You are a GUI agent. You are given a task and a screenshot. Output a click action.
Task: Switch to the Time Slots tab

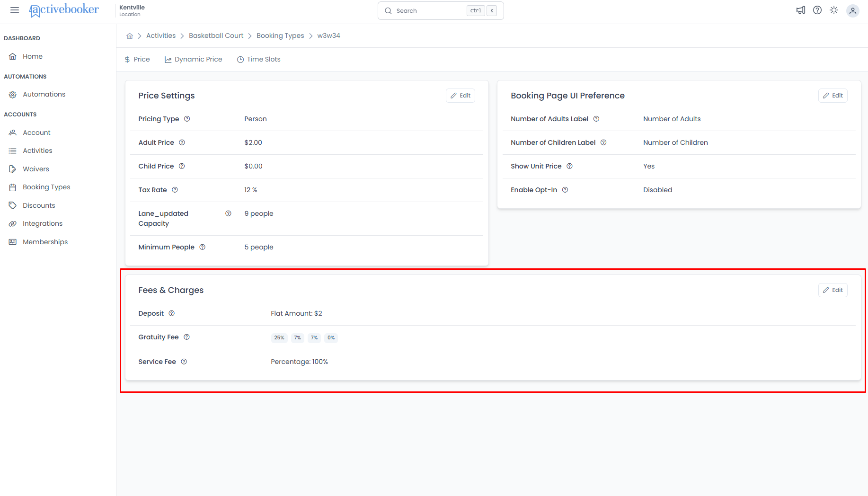click(x=258, y=59)
